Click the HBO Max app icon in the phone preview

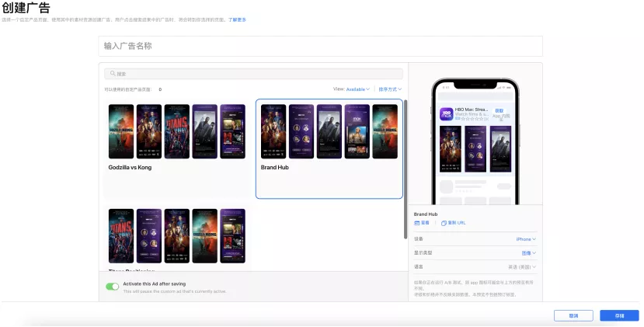(446, 114)
